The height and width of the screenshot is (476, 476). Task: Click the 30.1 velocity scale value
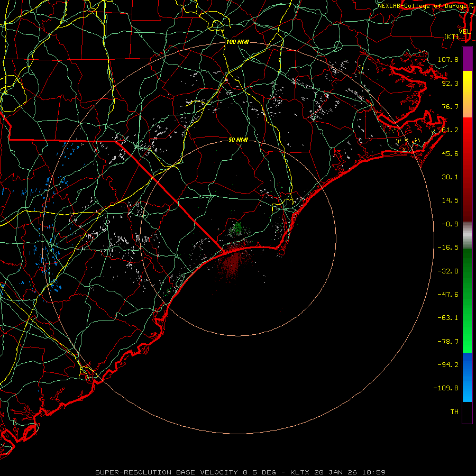pyautogui.click(x=450, y=177)
